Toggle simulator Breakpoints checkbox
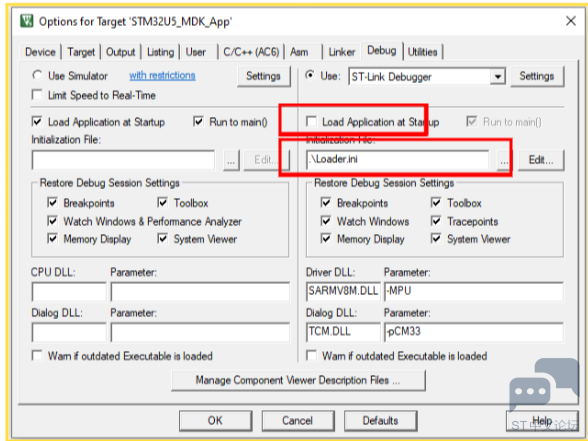Screen dimensions: 588x441 pos(52,203)
